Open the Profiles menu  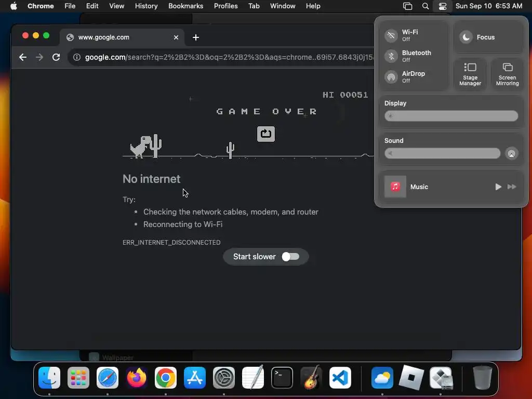point(225,6)
